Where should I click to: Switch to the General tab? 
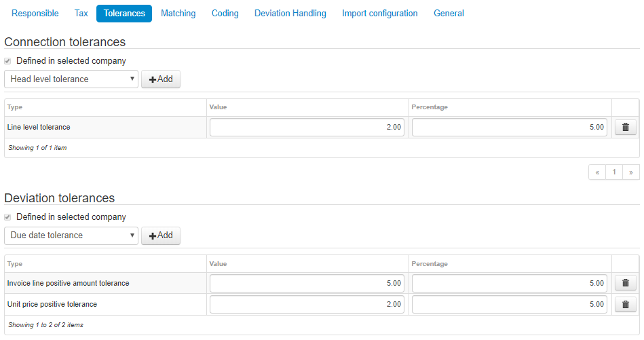tap(449, 13)
